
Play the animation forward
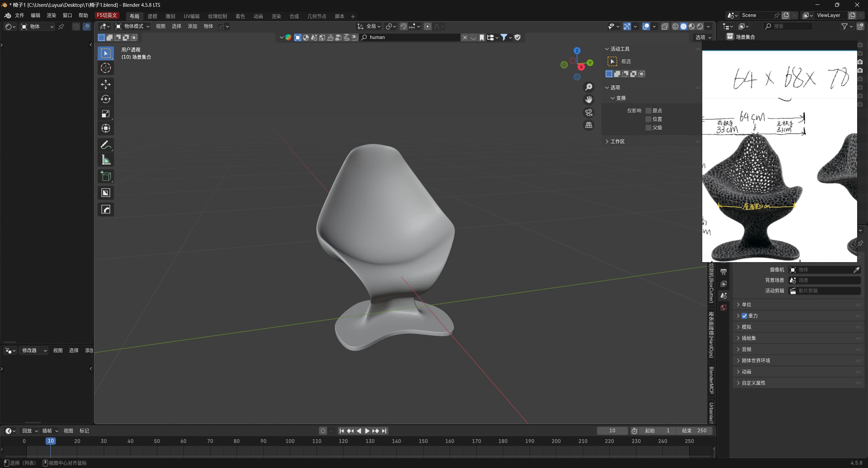pos(367,431)
